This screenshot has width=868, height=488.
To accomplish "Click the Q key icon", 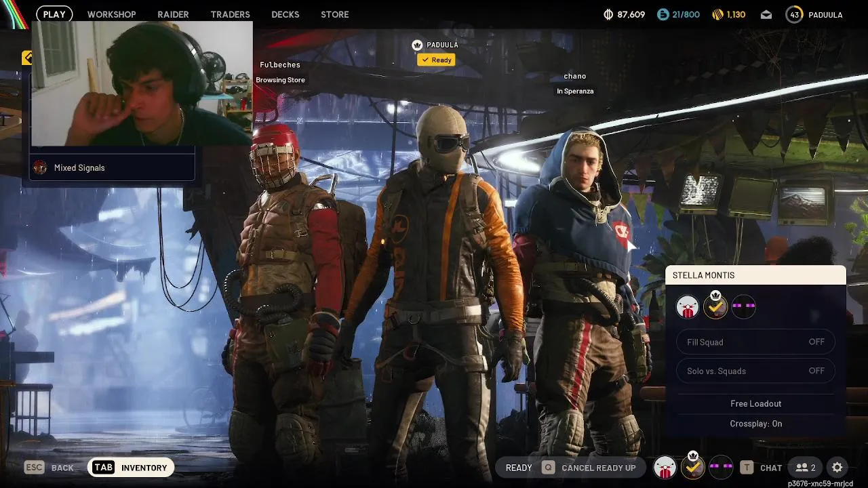I will (548, 468).
